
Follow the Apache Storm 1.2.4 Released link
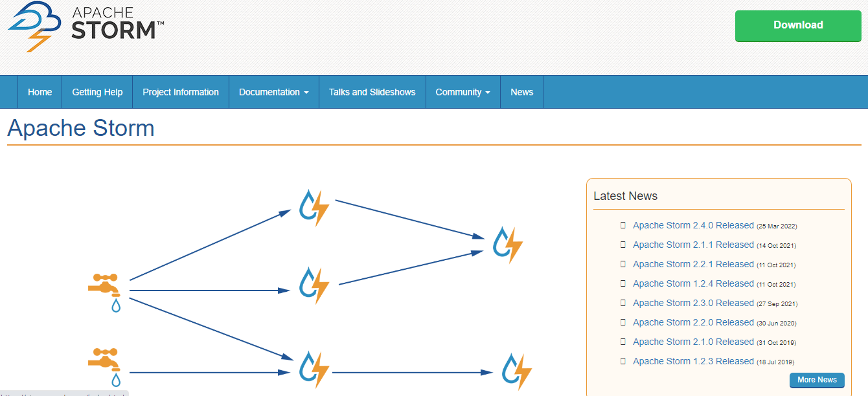694,283
